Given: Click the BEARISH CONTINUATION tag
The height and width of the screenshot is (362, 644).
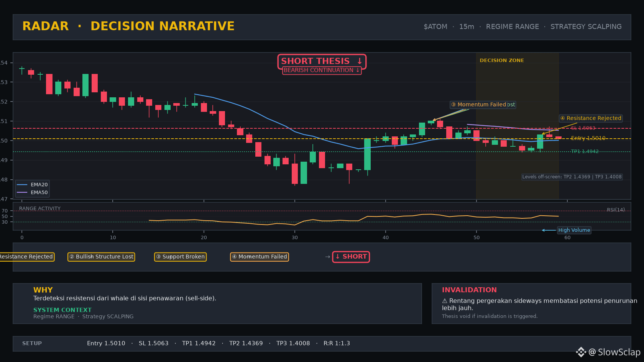Looking at the screenshot, I should point(322,70).
